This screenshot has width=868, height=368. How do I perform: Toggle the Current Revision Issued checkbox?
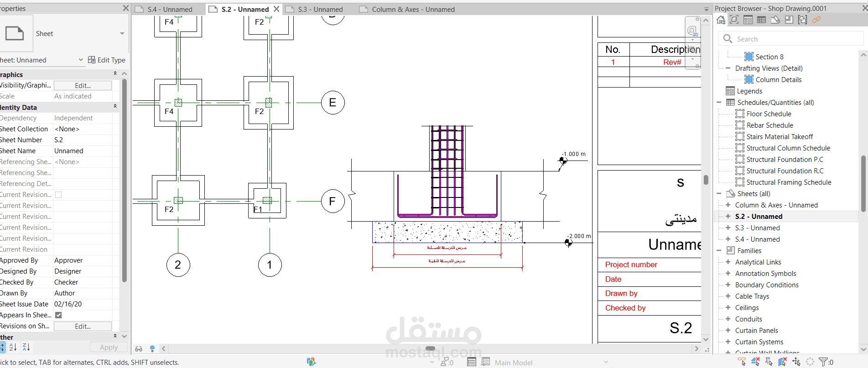(x=58, y=195)
